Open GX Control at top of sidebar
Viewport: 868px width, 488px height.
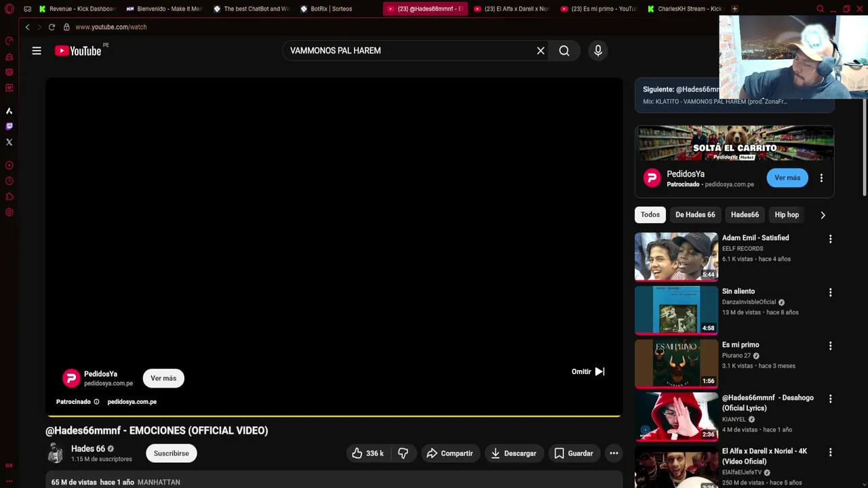pyautogui.click(x=9, y=41)
